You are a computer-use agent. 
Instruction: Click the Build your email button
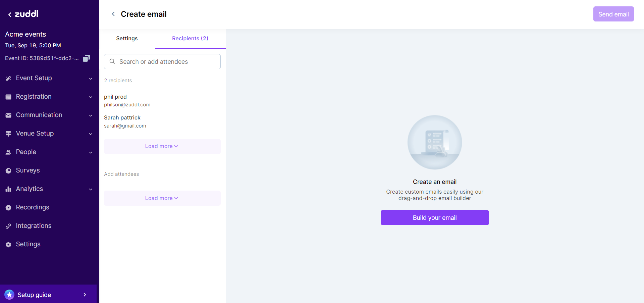click(434, 217)
